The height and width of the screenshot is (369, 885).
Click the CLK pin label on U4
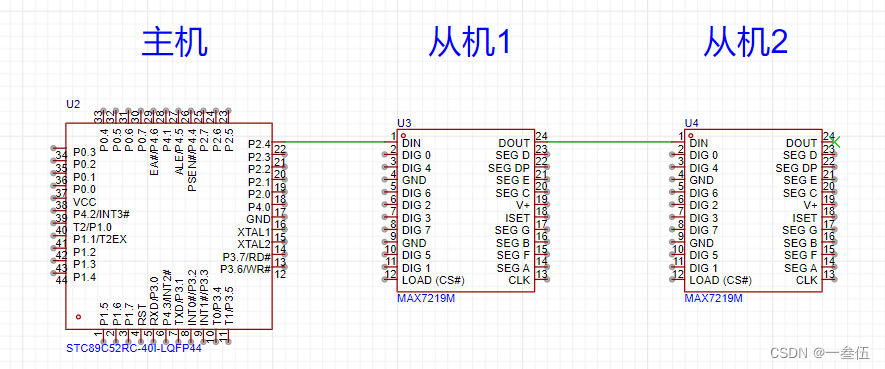click(x=807, y=280)
